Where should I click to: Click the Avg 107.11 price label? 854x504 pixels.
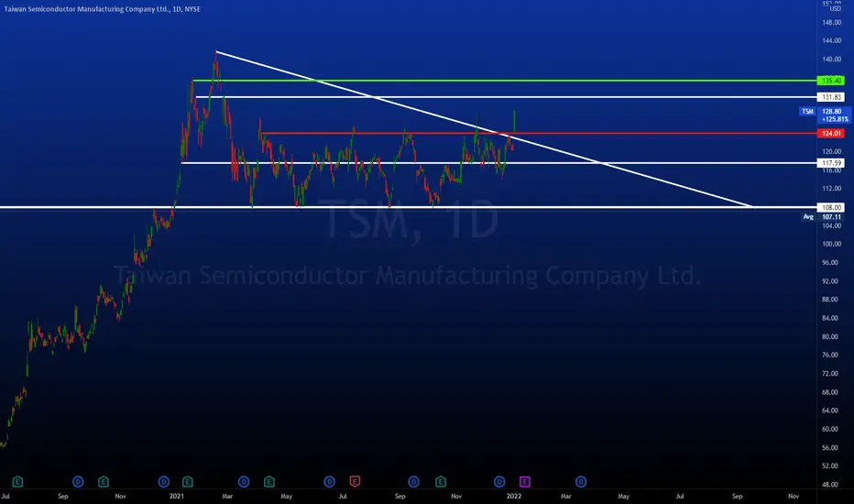tap(823, 217)
